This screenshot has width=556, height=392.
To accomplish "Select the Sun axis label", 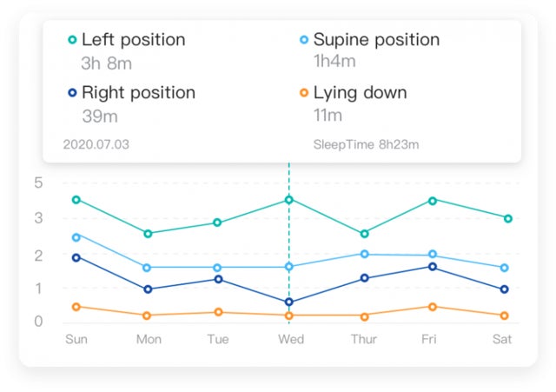I will tap(76, 339).
